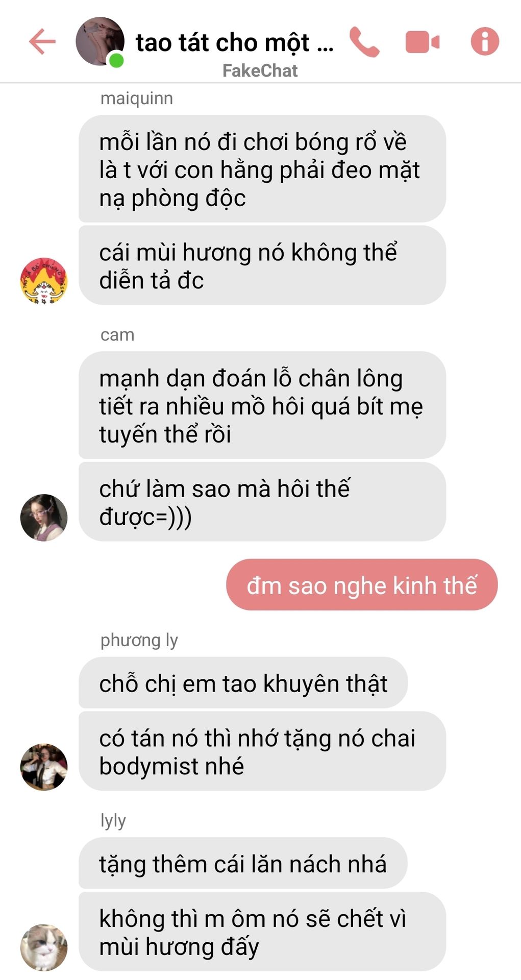Screen dimensions: 521x980
Task: Tap phương ly's avatar photo
Action: point(44,767)
